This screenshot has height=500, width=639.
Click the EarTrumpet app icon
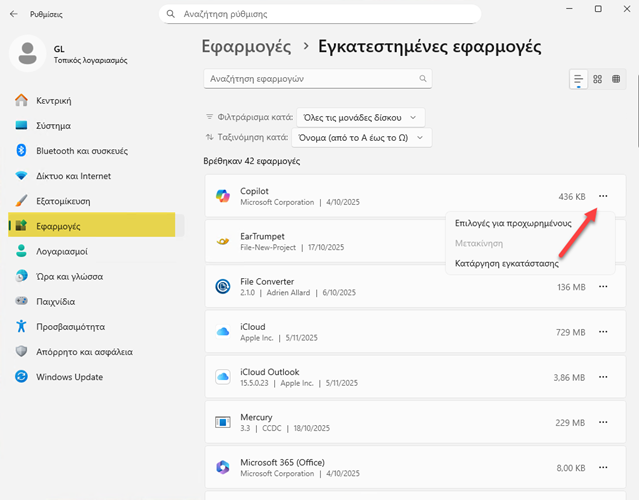(x=223, y=241)
